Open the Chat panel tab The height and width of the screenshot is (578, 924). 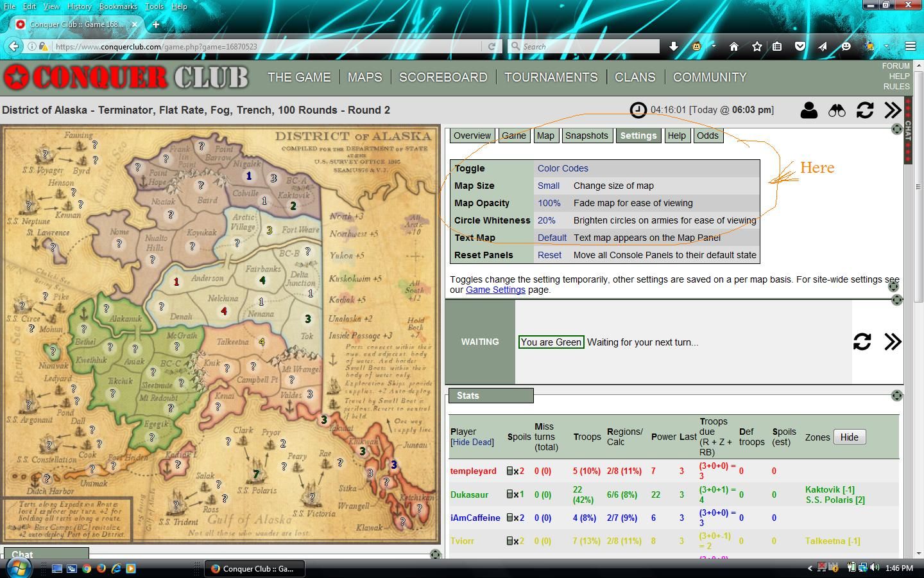45,554
